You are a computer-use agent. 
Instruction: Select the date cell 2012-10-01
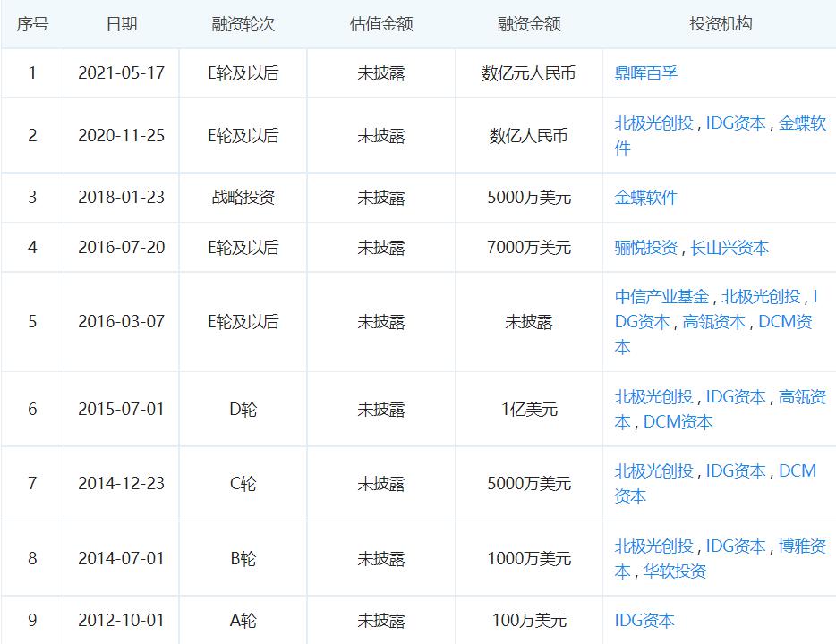122,621
